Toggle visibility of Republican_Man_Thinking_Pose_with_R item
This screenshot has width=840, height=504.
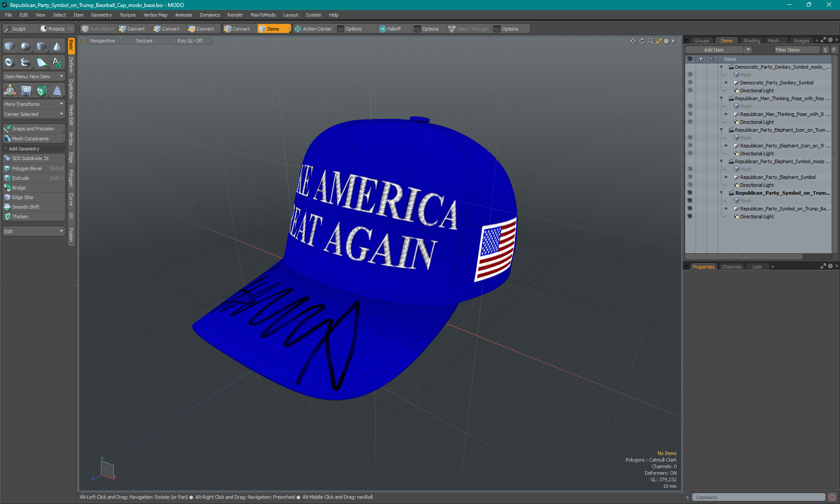pyautogui.click(x=690, y=114)
